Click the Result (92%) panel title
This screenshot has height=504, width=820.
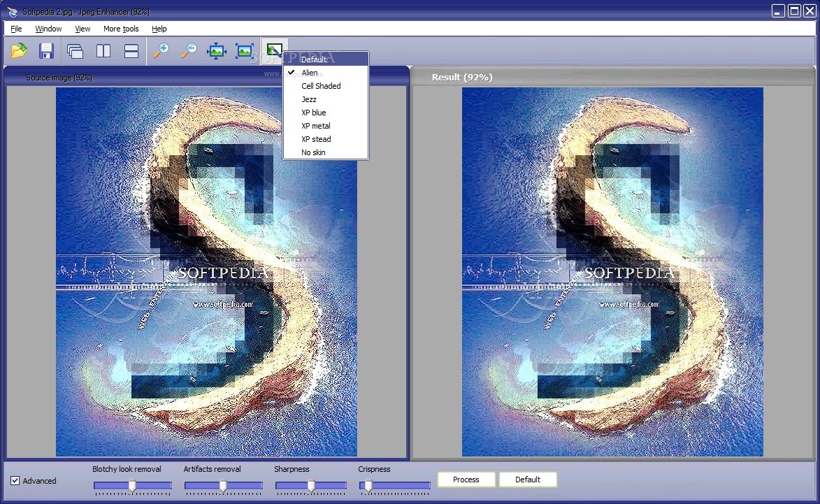point(462,78)
